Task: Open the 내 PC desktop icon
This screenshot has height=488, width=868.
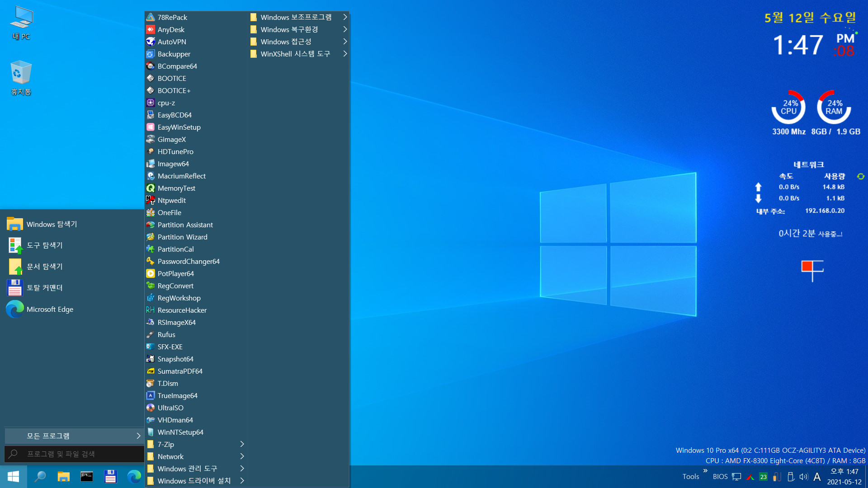Action: coord(21,23)
